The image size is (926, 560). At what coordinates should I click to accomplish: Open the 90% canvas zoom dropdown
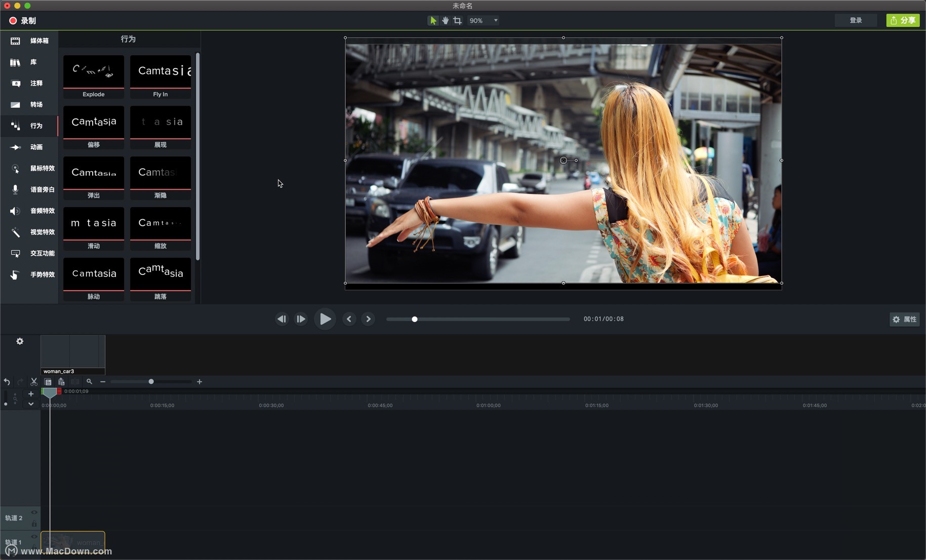tap(483, 20)
